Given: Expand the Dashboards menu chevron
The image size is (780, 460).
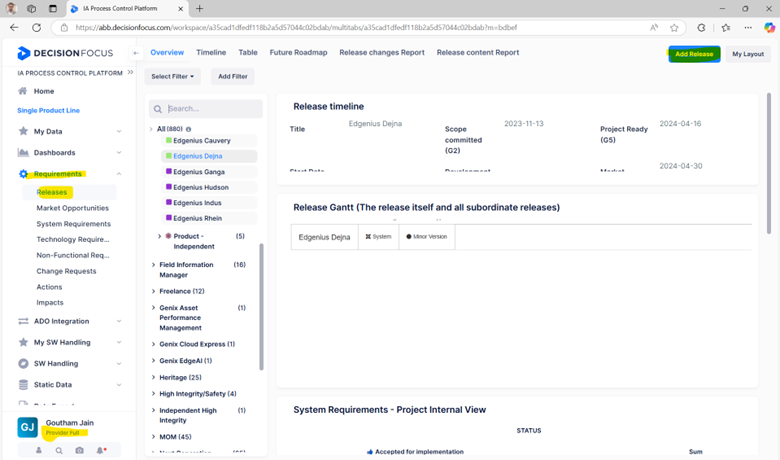Looking at the screenshot, I should click(119, 153).
